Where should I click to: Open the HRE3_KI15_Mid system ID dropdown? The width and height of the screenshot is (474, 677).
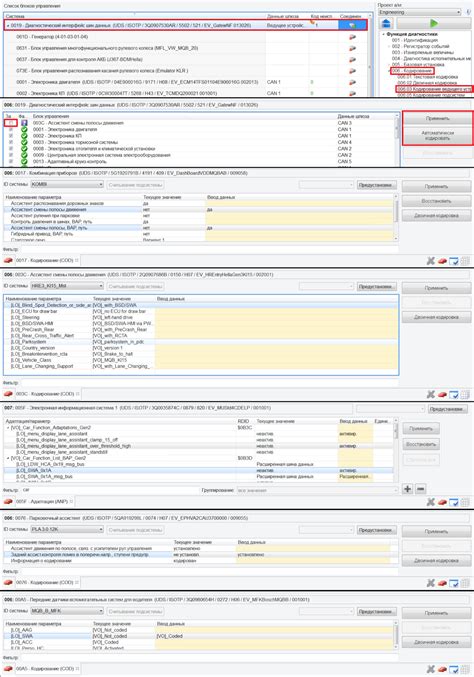(67, 286)
